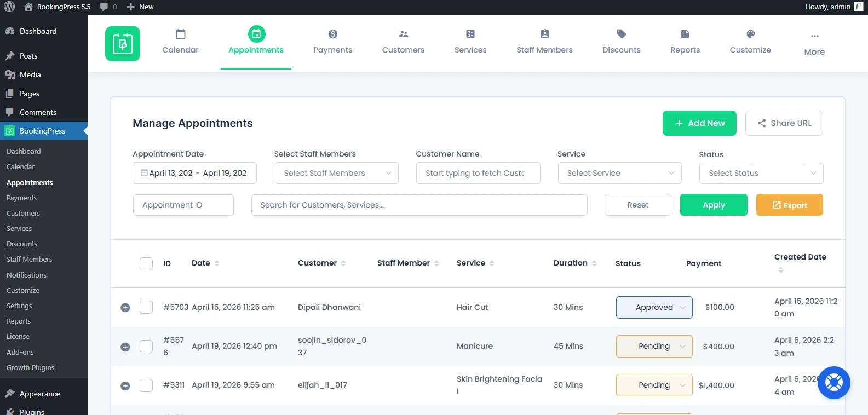This screenshot has width=868, height=415.
Task: Expand details for appointment #5703
Action: point(125,308)
